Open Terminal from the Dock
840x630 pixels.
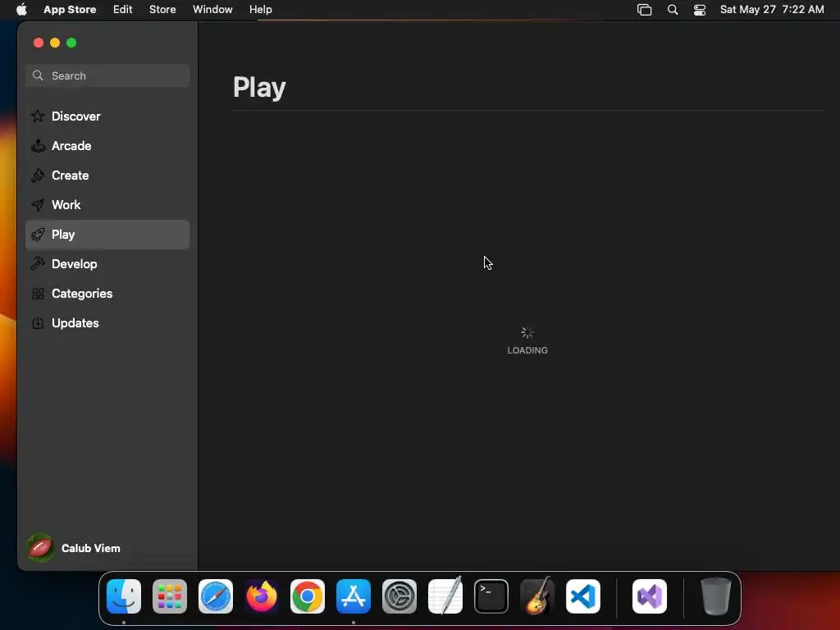(x=491, y=596)
